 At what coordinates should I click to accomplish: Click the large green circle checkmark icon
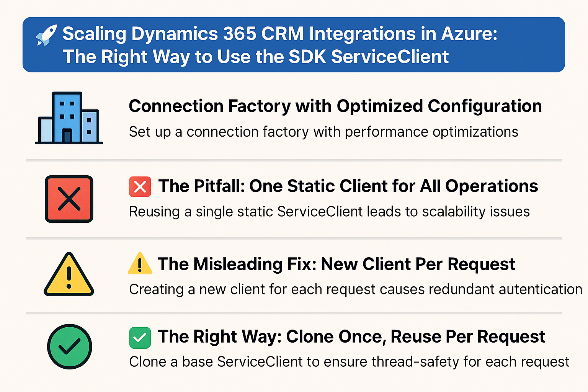[x=70, y=346]
